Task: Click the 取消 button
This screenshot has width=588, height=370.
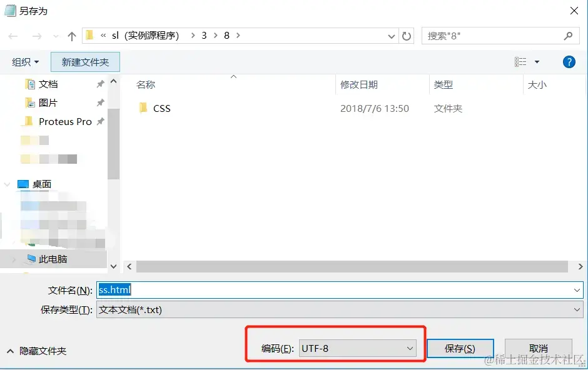Action: point(538,348)
